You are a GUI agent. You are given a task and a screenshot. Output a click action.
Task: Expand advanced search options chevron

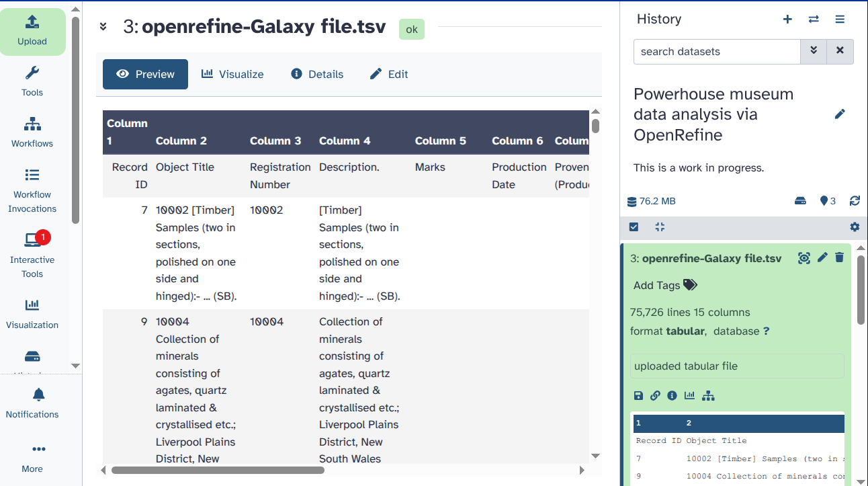click(x=813, y=51)
